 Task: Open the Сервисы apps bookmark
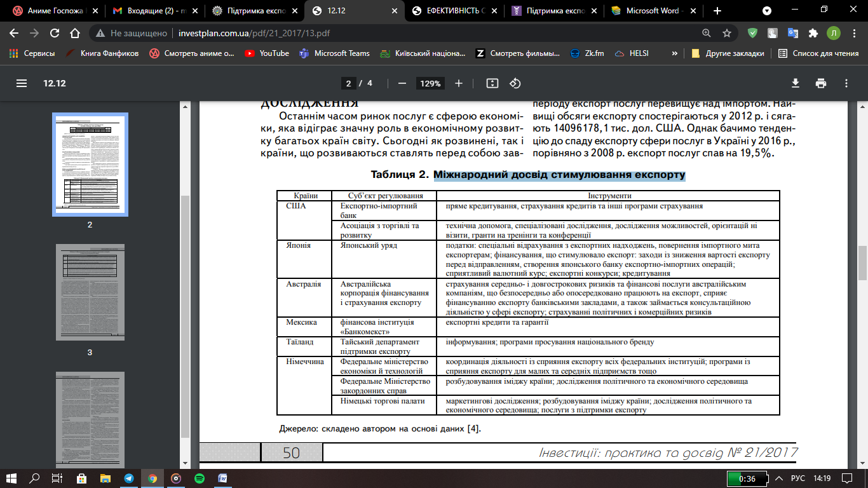(32, 53)
